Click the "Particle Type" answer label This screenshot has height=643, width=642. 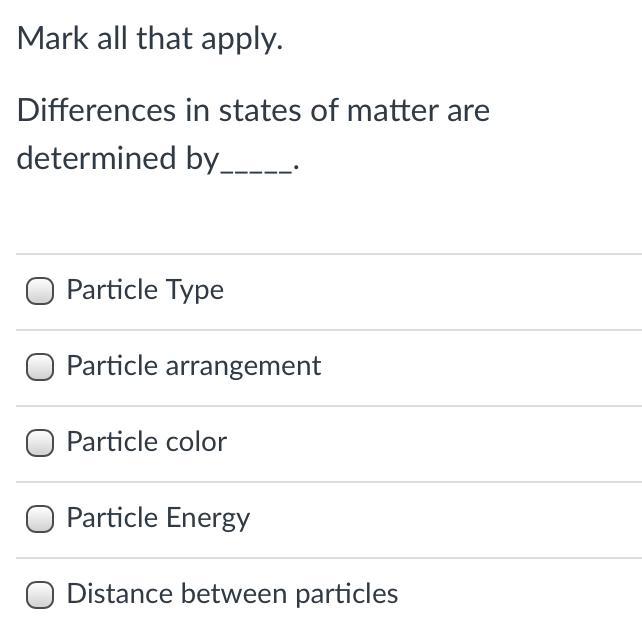(145, 290)
